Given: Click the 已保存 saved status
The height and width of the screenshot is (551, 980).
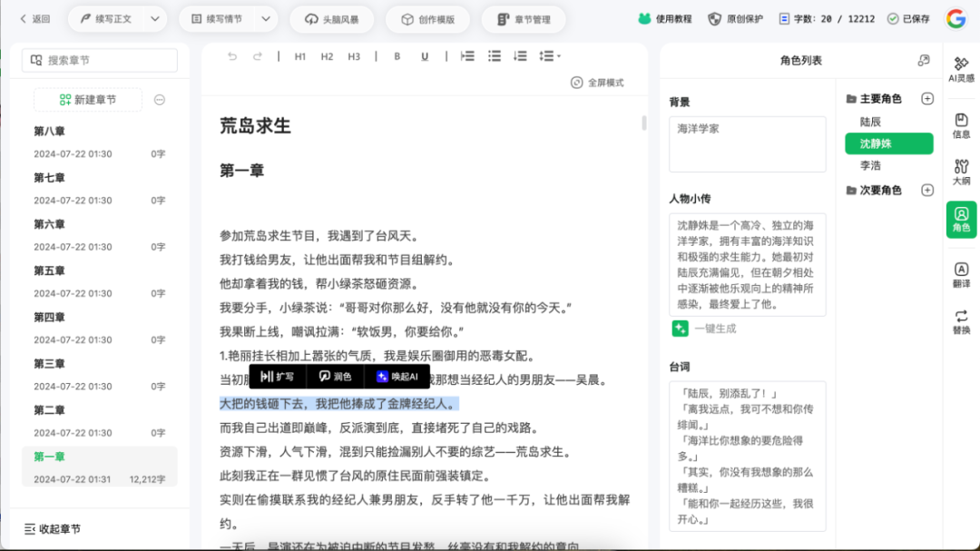Looking at the screenshot, I should [908, 19].
